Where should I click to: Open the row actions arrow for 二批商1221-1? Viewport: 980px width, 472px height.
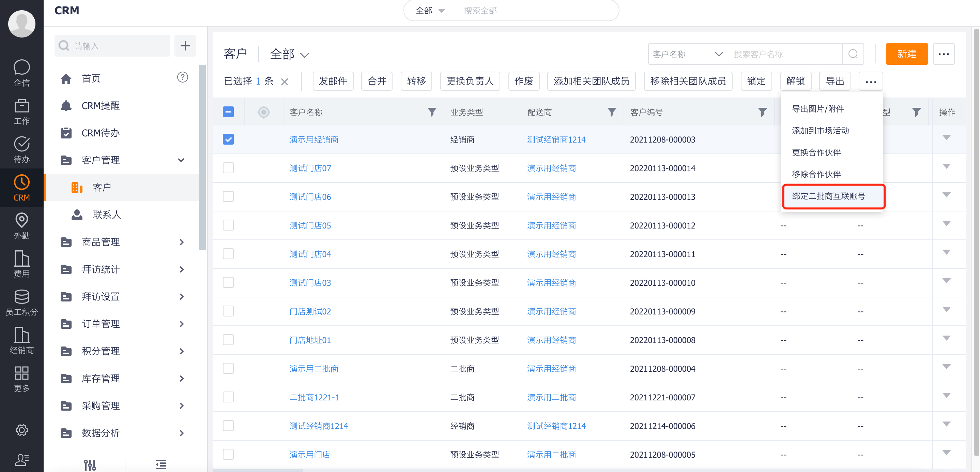click(x=947, y=396)
